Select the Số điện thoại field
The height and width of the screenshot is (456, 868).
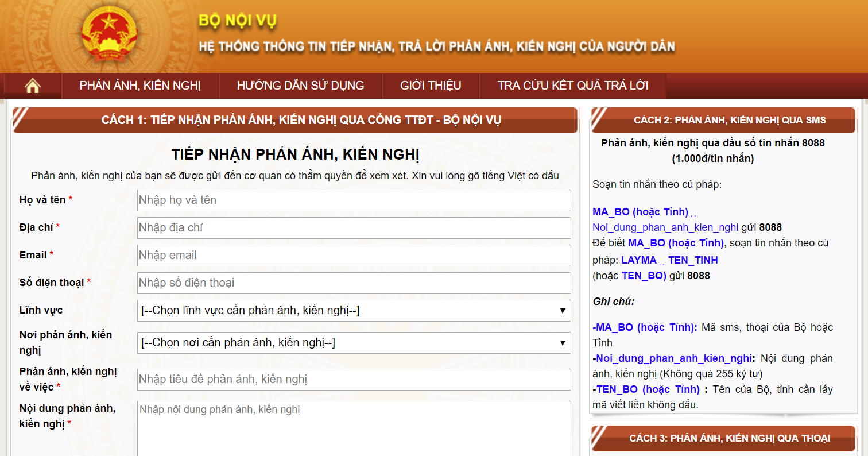coord(354,283)
